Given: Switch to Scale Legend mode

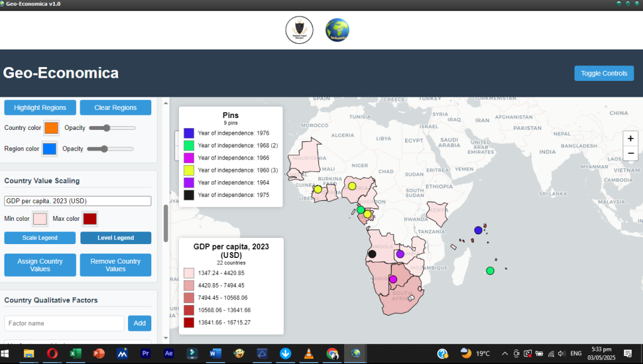Looking at the screenshot, I should 40,238.
